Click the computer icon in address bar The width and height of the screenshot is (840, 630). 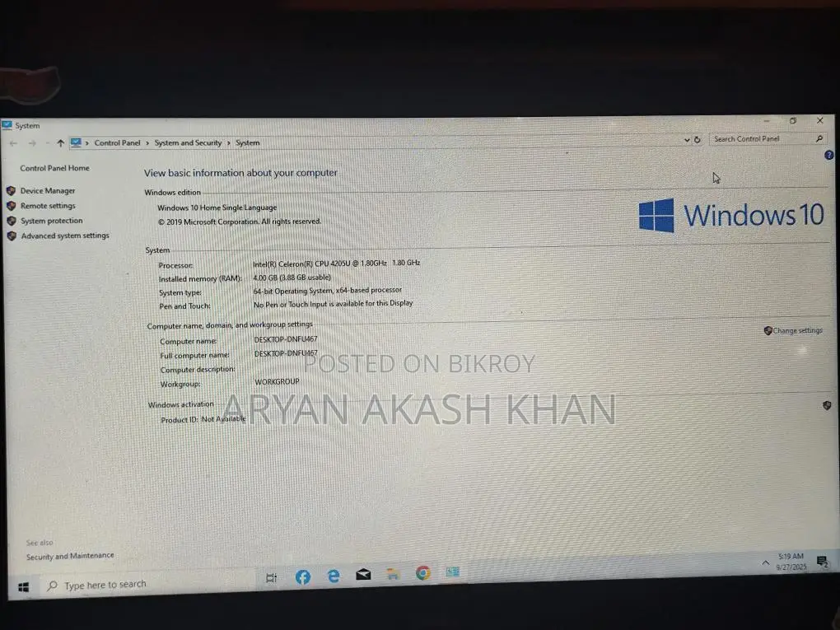tap(76, 142)
